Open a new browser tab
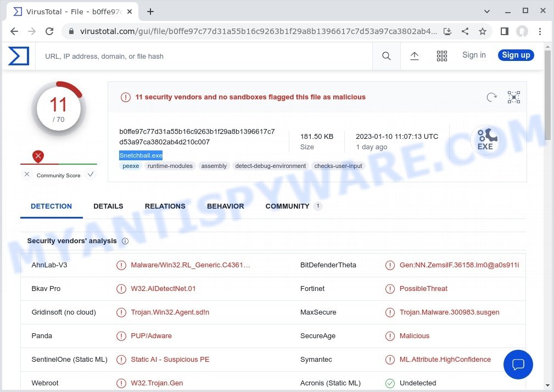Viewport: 554px width, 392px height. [150, 12]
